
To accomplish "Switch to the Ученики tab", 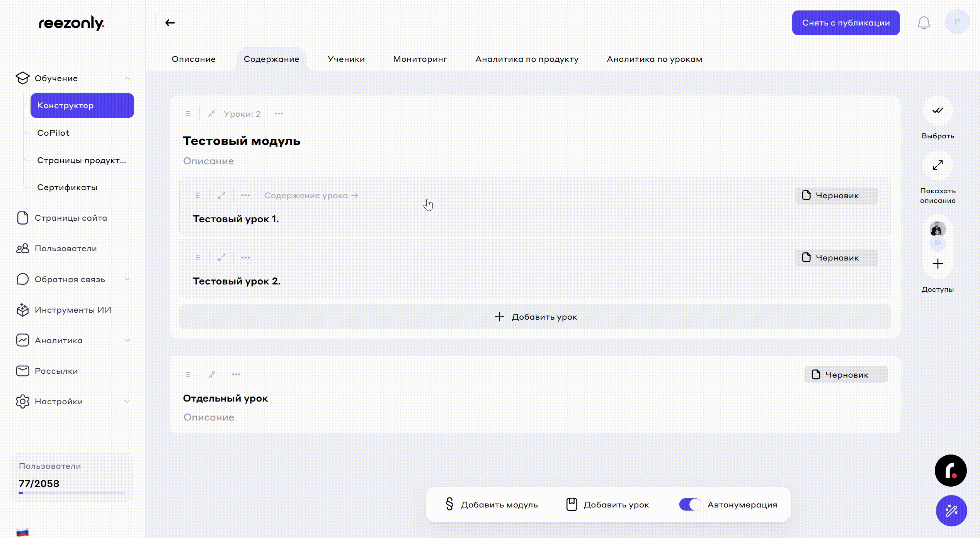I will tap(346, 59).
